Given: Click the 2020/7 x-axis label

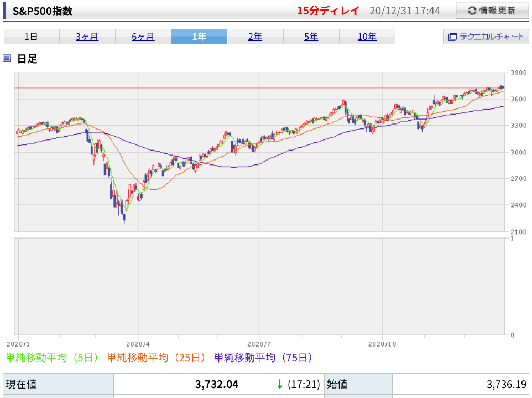Looking at the screenshot, I should click(x=259, y=344).
